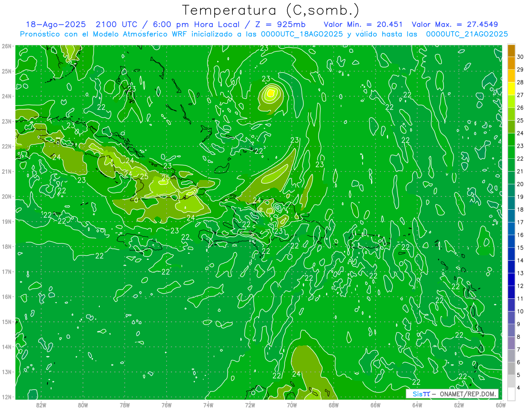Click the "66W" longitude axis label

tap(376, 405)
